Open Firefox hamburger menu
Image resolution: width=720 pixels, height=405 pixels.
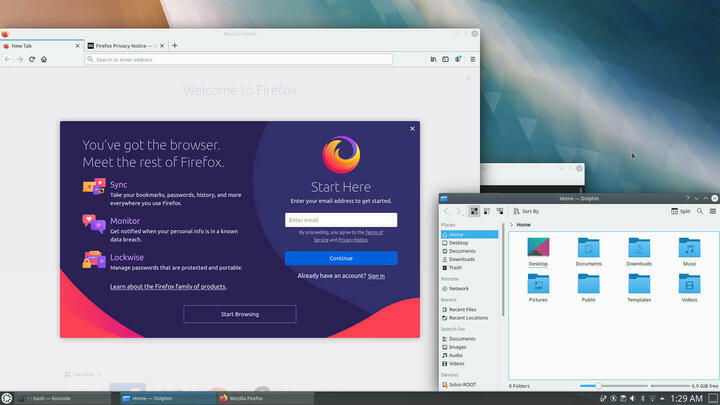pos(472,59)
